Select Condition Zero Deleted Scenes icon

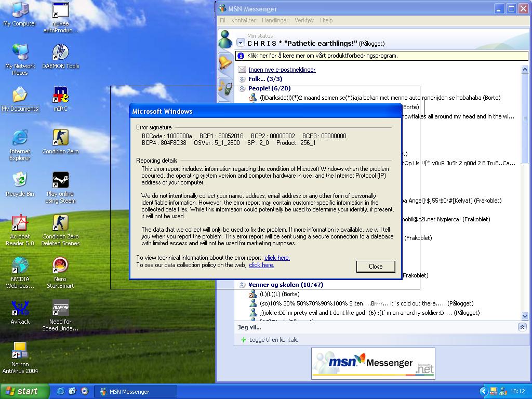(x=60, y=230)
